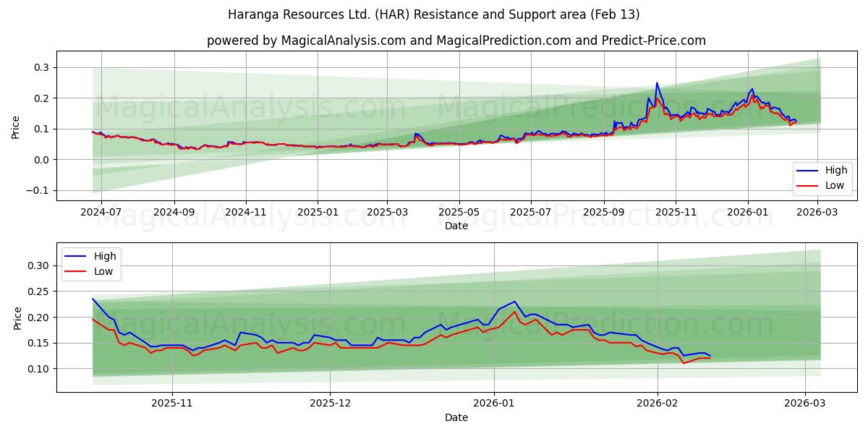Click the January 2026 high peak in bottom chart

click(x=514, y=302)
